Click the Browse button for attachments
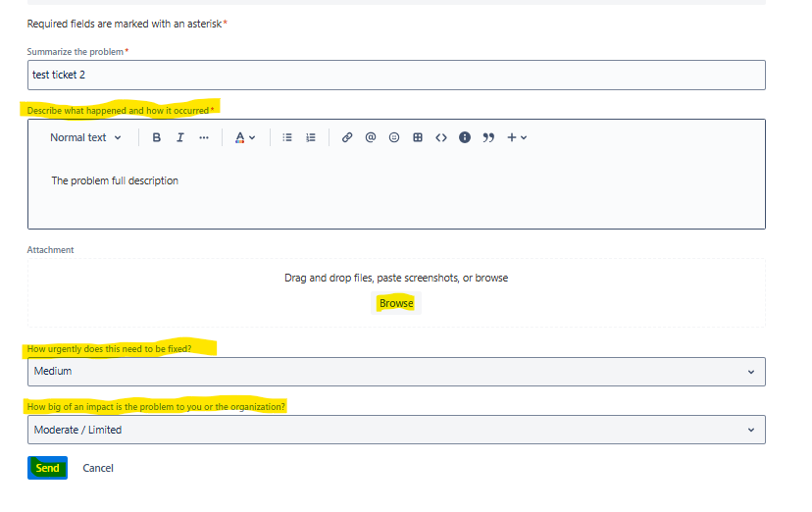 (396, 304)
